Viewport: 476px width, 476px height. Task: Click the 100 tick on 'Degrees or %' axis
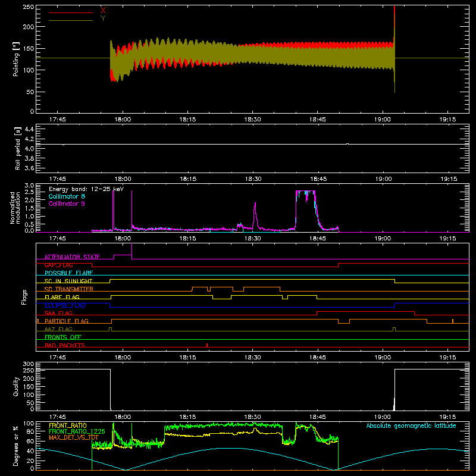point(28,424)
